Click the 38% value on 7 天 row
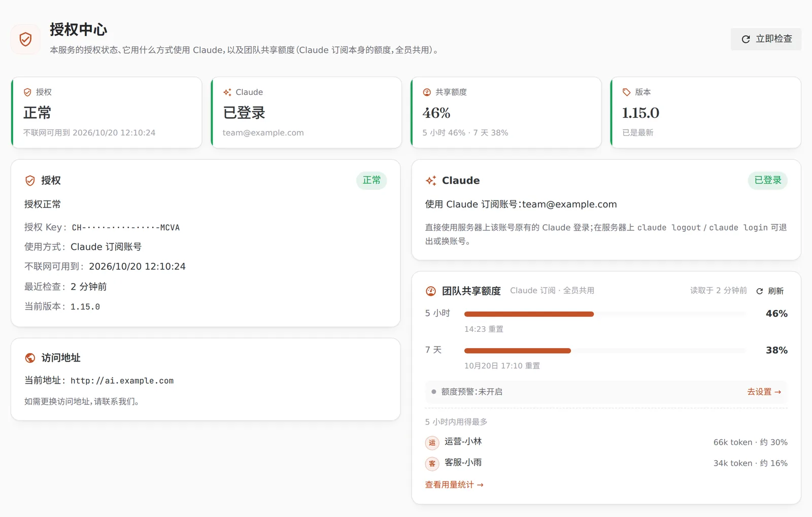Screen dimensions: 812x517 click(x=776, y=351)
